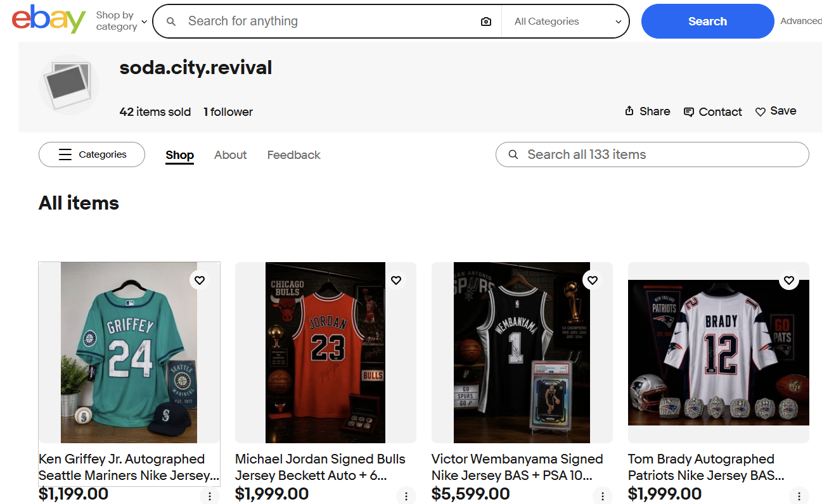The width and height of the screenshot is (822, 504).
Task: Switch to the Feedback tab
Action: click(x=294, y=155)
